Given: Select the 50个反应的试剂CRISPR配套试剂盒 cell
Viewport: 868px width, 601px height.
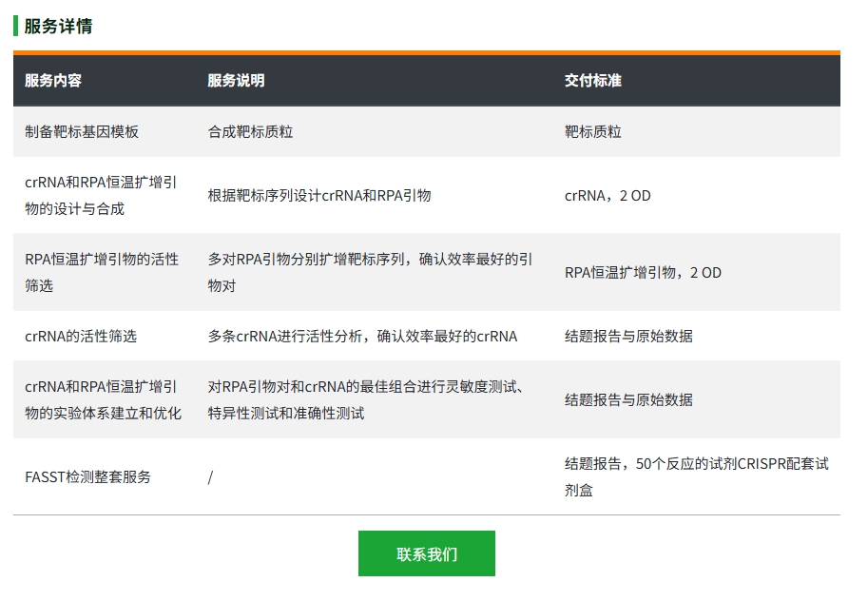Looking at the screenshot, I should [696, 476].
